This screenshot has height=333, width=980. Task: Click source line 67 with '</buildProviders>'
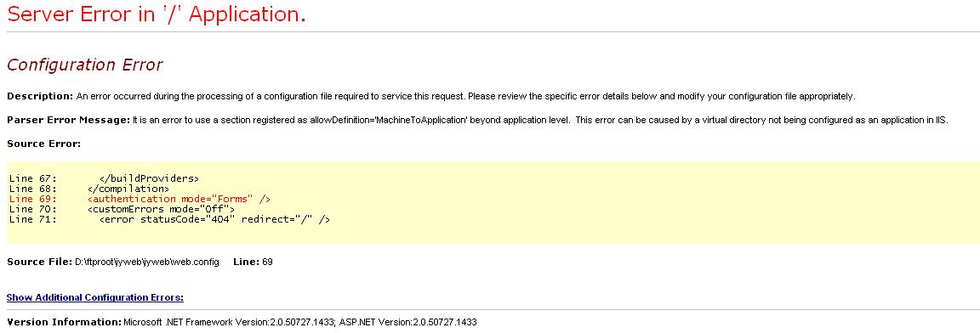[104, 178]
